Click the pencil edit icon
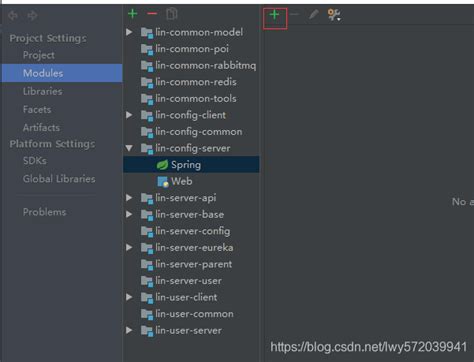 [x=314, y=14]
